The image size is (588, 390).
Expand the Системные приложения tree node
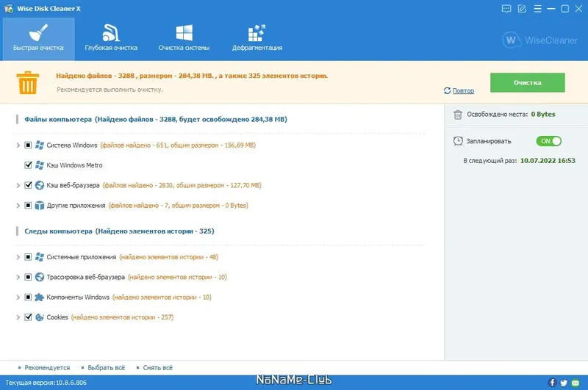[18, 257]
